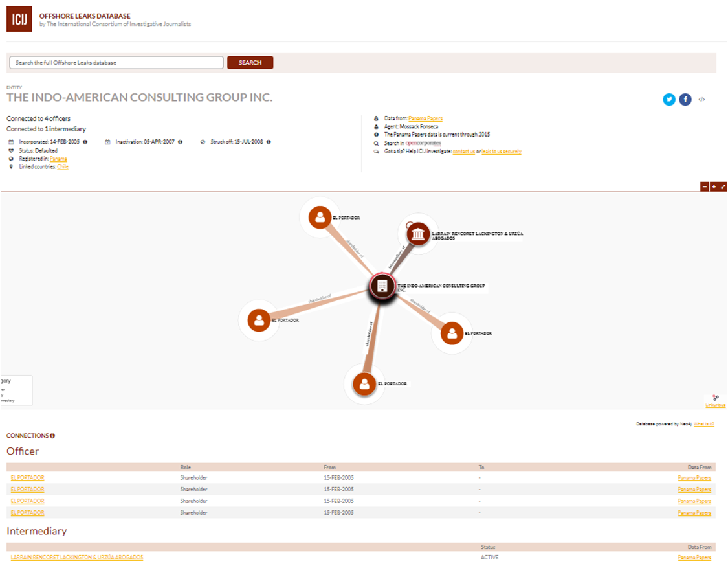Open the Panama registered-in link

[58, 159]
